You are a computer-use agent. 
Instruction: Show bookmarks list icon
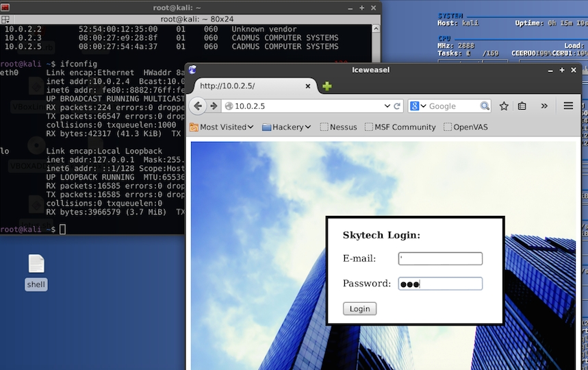point(522,106)
